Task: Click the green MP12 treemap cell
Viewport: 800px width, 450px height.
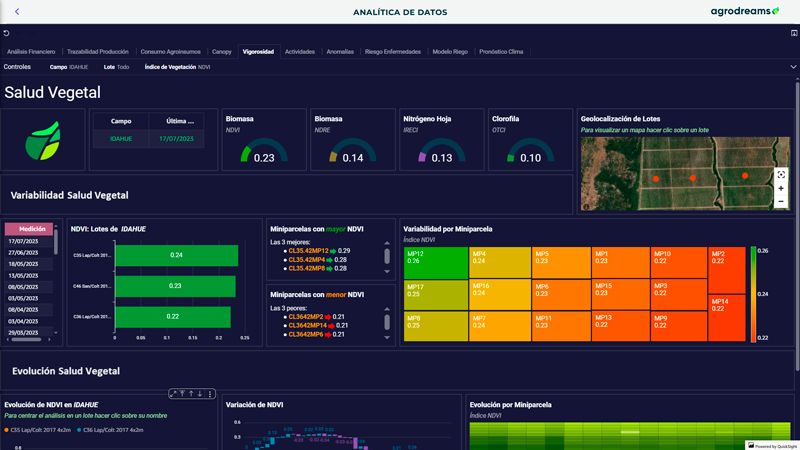Action: (436, 263)
